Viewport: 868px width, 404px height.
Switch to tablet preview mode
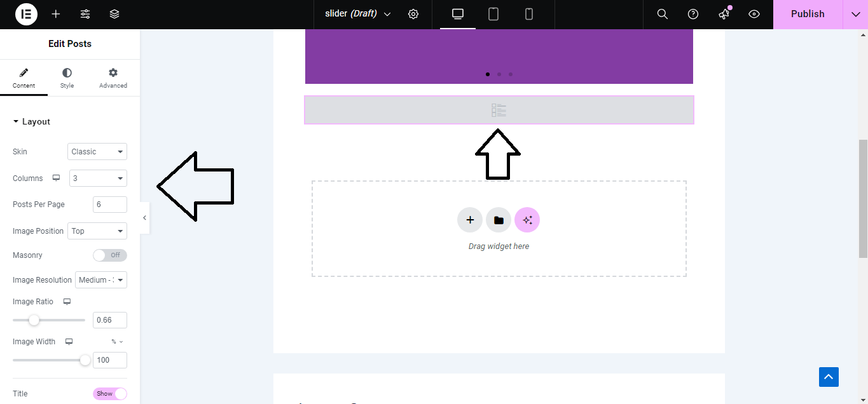click(x=493, y=14)
